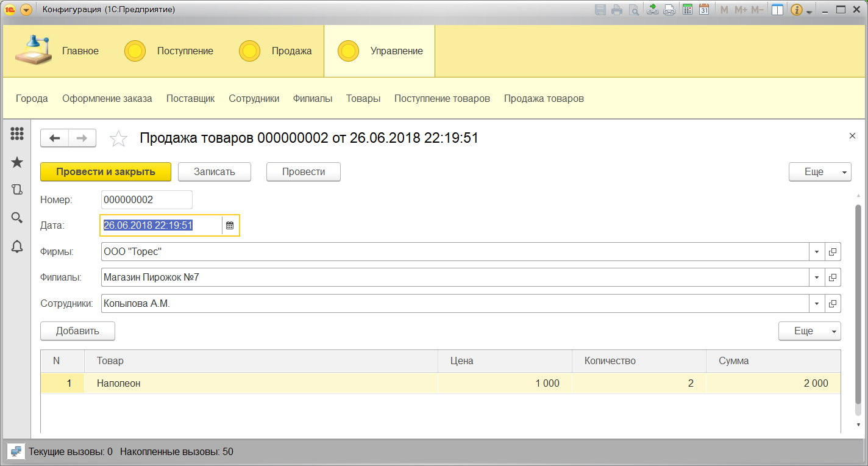Open the date picker calendar icon
868x466 pixels.
pos(230,226)
